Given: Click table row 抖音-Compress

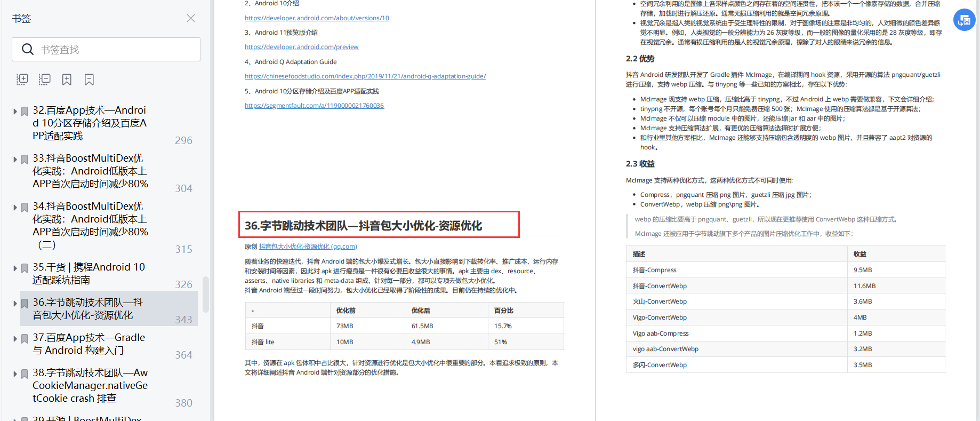Looking at the screenshot, I should point(785,270).
